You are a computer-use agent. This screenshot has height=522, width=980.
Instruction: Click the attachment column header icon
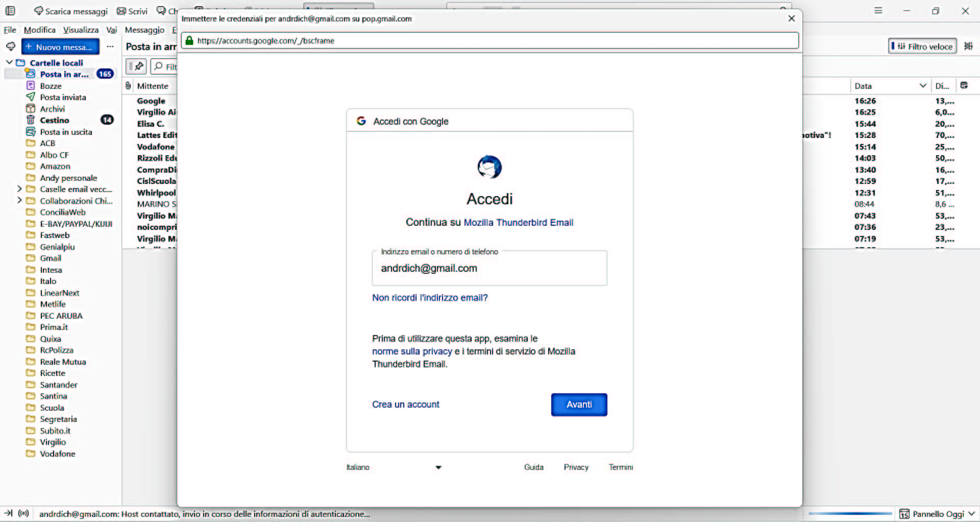coord(128,86)
